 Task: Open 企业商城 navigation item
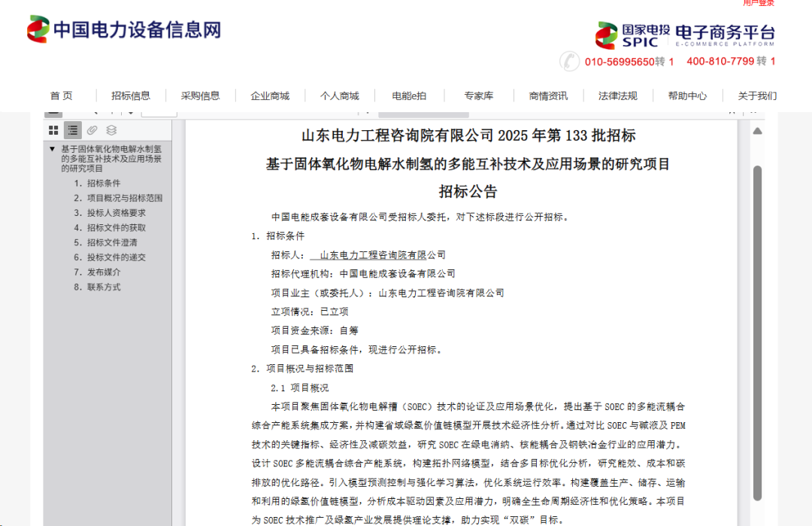pos(270,96)
